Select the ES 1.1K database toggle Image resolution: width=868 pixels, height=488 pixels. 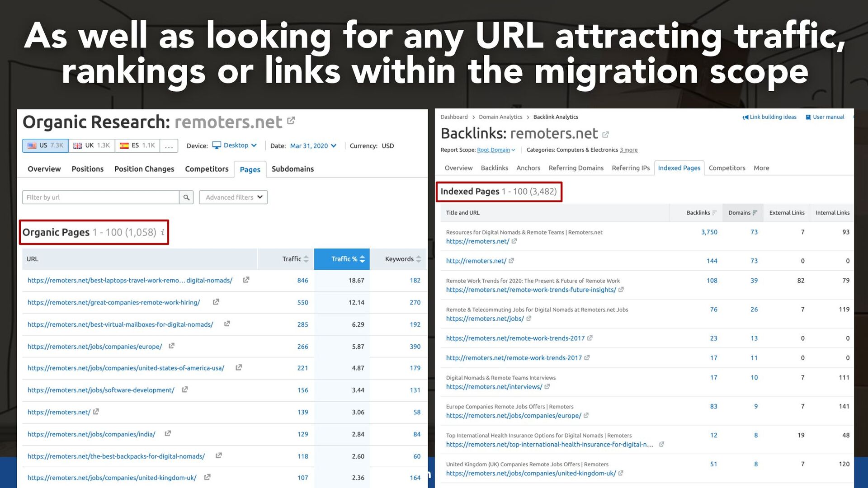click(x=137, y=145)
